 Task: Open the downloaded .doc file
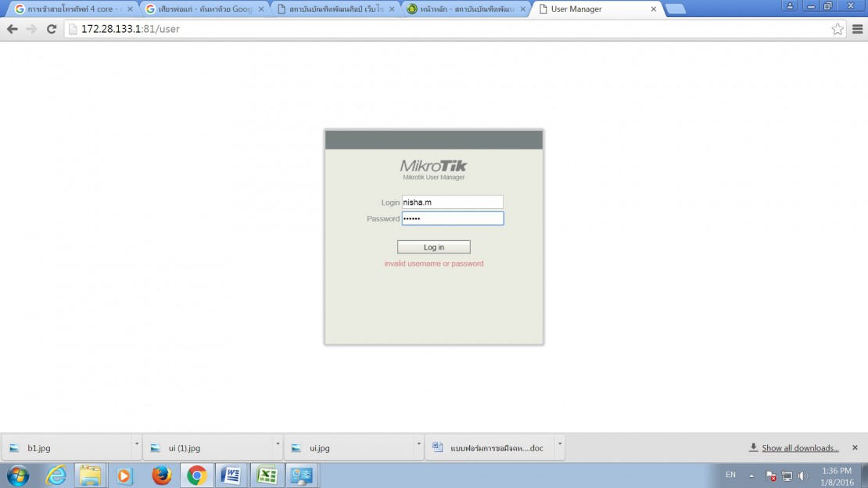490,447
